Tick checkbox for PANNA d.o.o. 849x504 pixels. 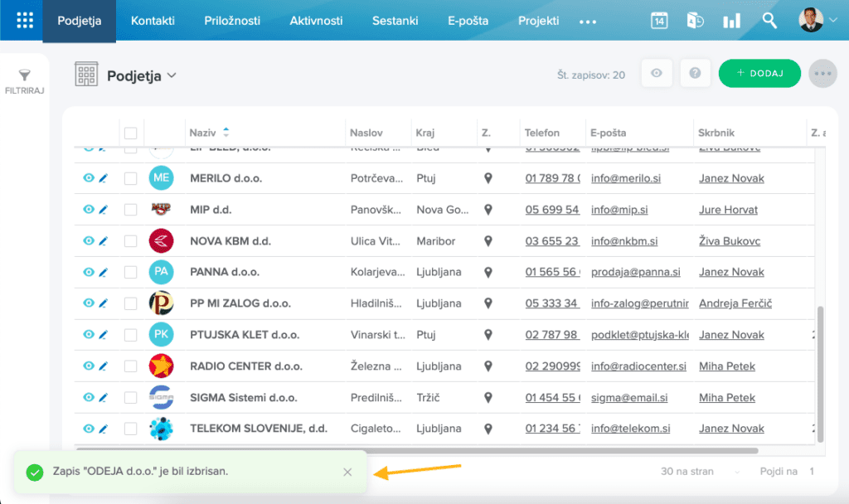[x=130, y=272]
